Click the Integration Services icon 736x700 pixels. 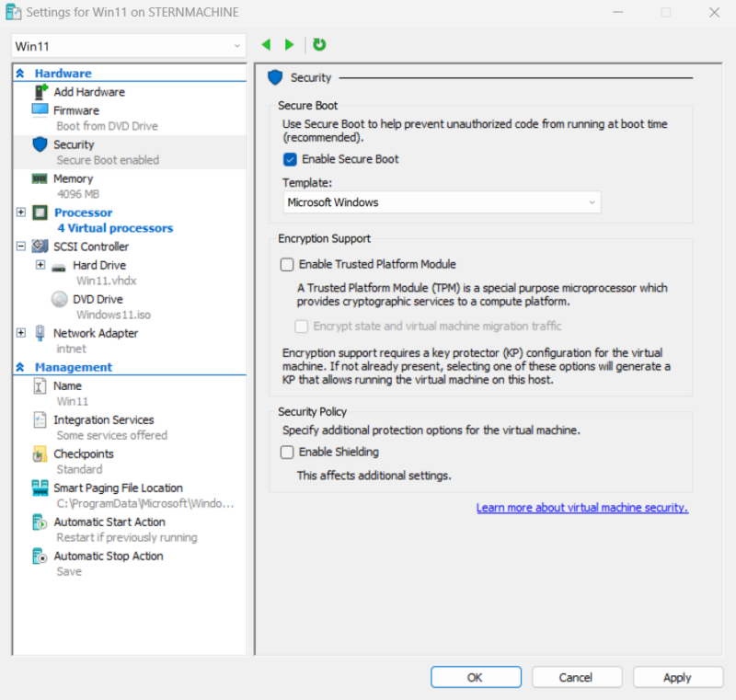tap(40, 419)
